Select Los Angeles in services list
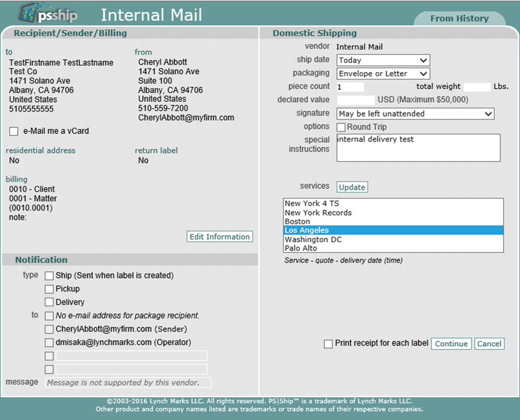The width and height of the screenshot is (520, 420). pos(393,230)
